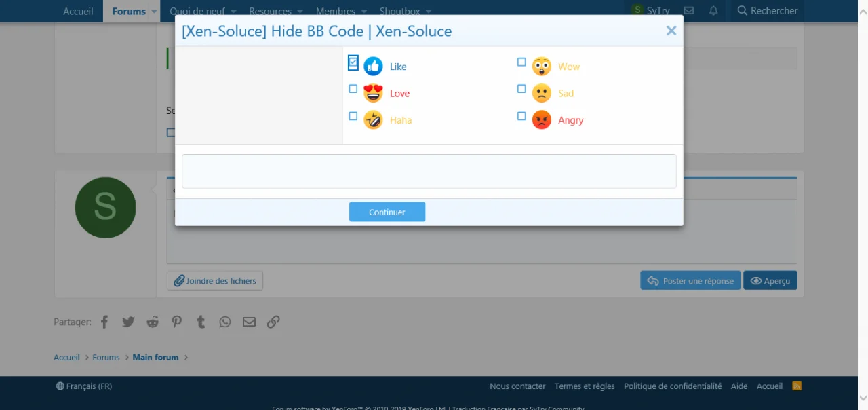Click the Angry red emoji icon
Screen dimensions: 868x410
[541, 120]
